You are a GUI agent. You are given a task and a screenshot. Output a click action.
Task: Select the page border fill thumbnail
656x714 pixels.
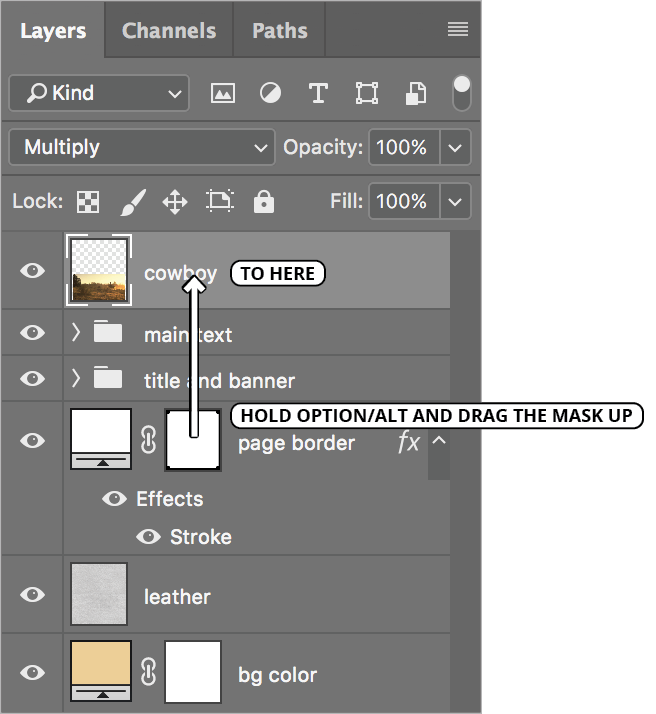coord(101,439)
